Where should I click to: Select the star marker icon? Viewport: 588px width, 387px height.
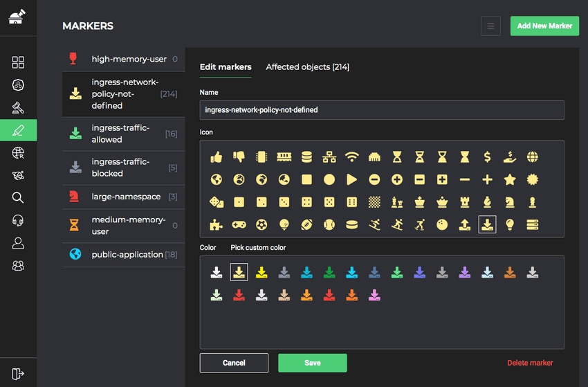click(510, 179)
